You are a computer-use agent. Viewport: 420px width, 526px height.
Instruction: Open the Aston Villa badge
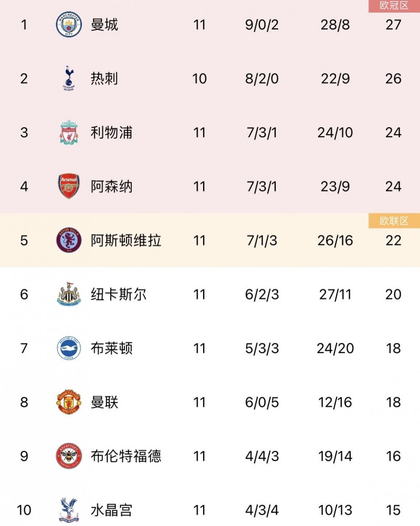pos(69,241)
